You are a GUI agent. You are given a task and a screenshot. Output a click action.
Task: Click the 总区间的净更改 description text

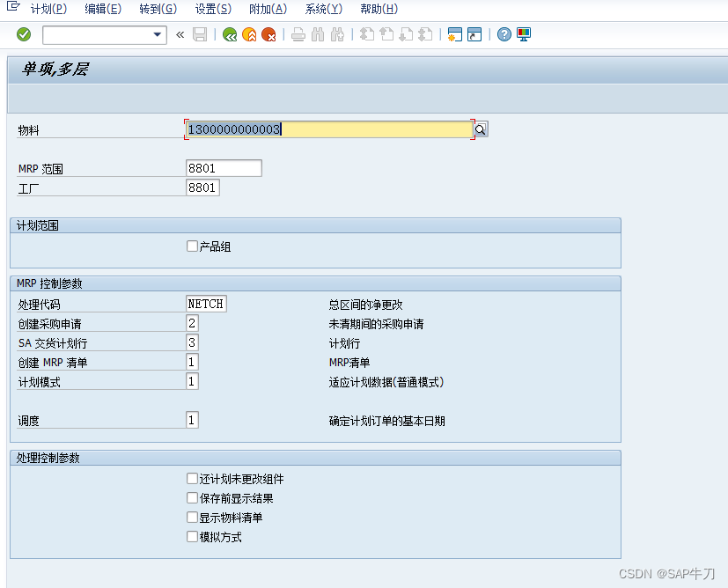tap(366, 305)
